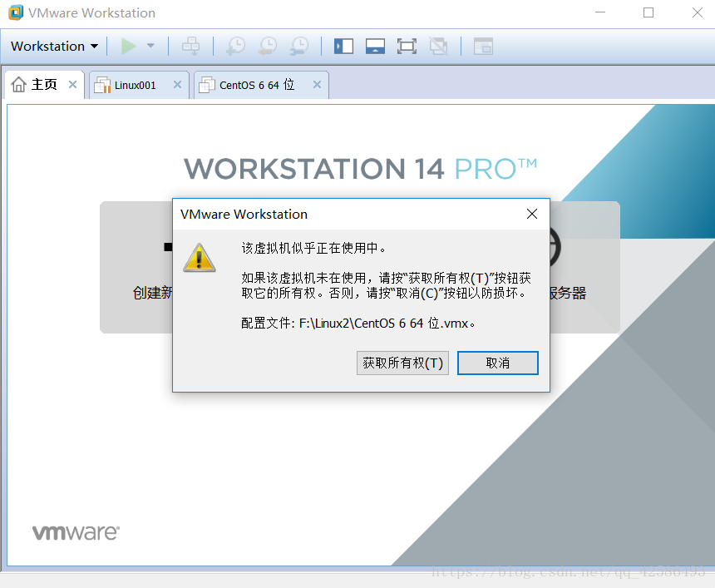This screenshot has width=715, height=588.
Task: Close the VMware Workstation main window
Action: click(698, 12)
